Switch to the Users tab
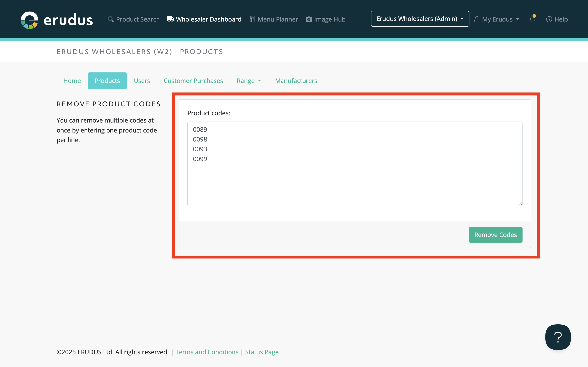 pos(142,81)
